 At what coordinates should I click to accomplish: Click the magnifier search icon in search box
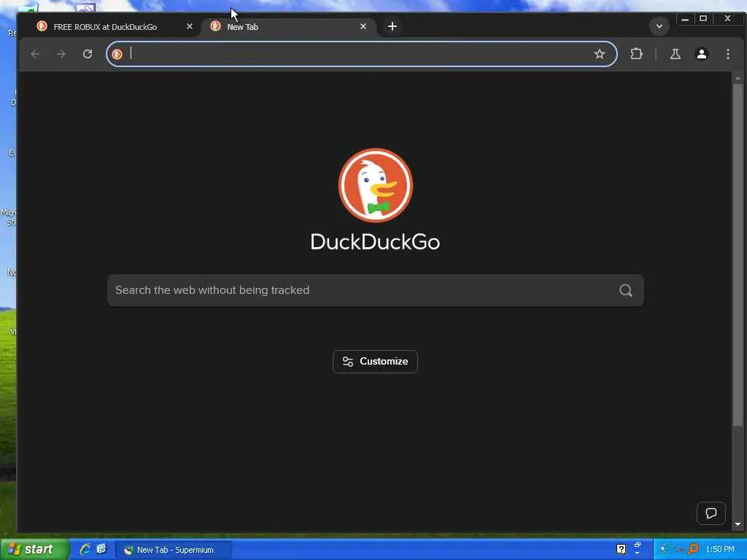tap(625, 290)
